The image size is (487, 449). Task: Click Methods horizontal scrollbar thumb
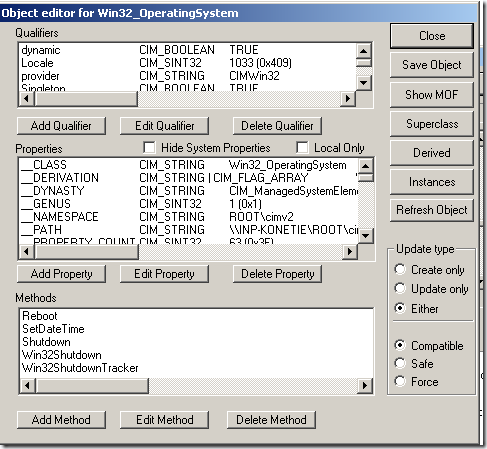[92, 386]
